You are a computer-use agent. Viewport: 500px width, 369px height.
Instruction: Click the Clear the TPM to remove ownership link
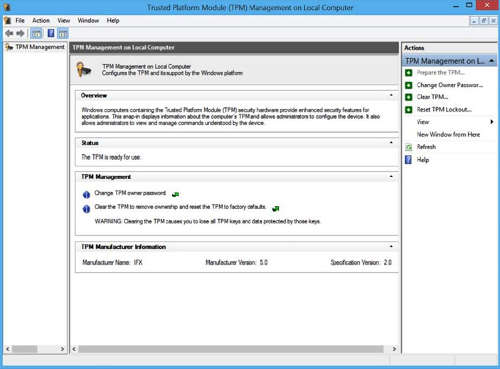(x=180, y=207)
